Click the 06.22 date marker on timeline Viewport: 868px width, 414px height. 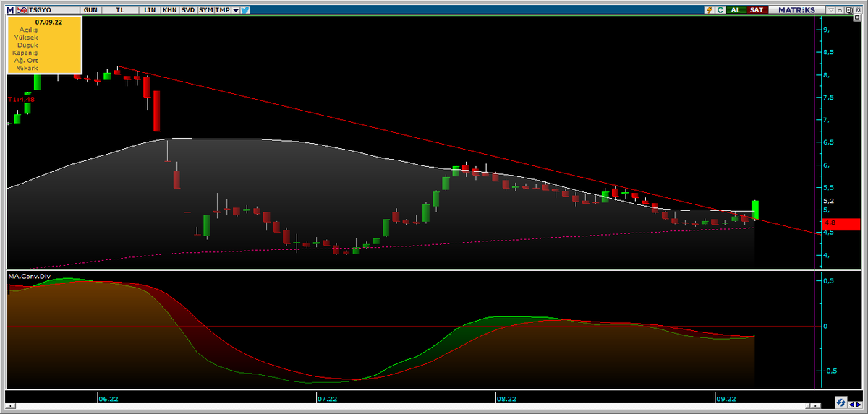[109, 398]
